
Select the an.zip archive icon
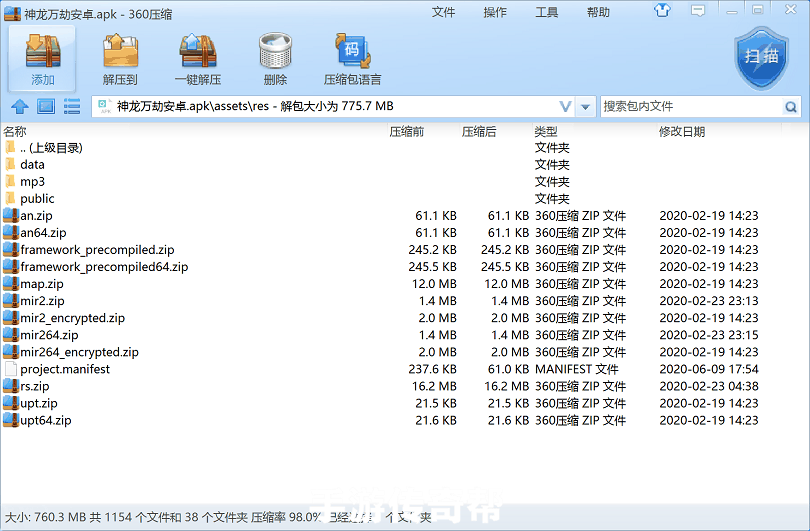coord(11,215)
